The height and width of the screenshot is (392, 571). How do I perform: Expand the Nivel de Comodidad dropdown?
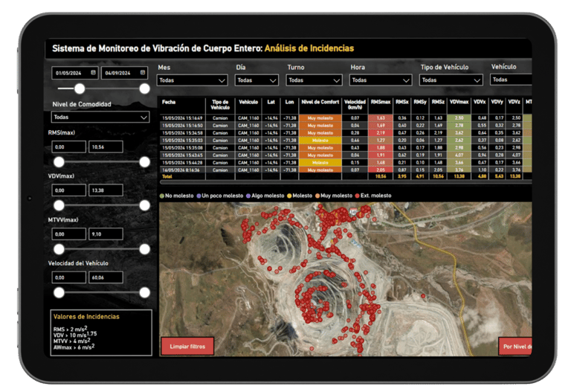100,117
